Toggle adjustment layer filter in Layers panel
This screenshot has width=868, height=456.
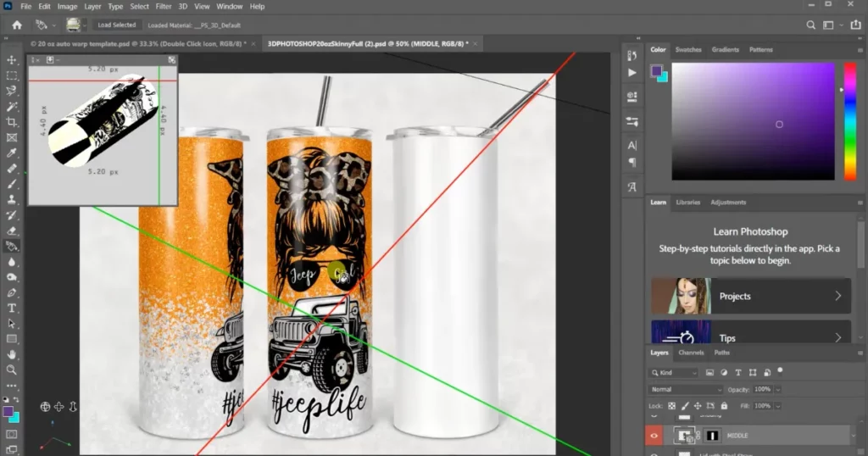(724, 373)
